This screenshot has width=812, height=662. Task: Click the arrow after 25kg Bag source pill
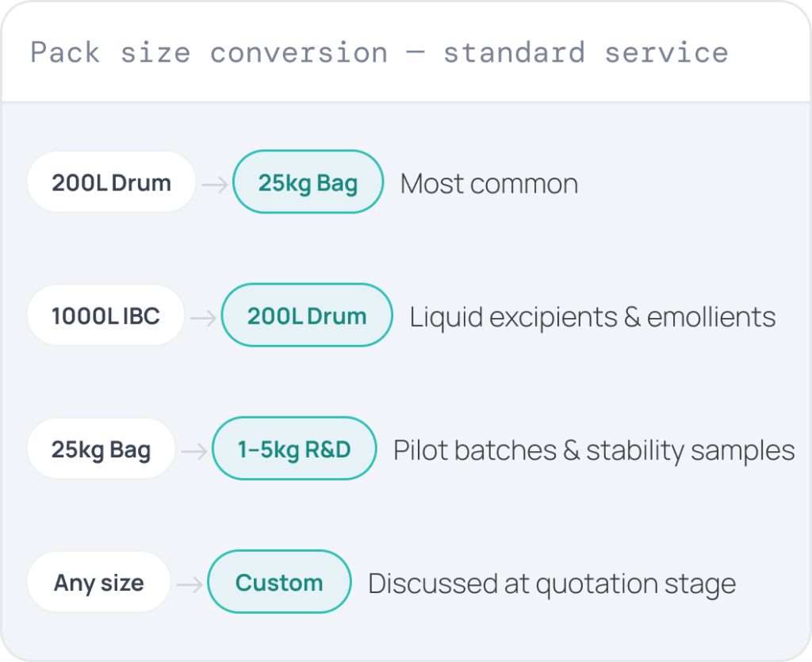(194, 451)
